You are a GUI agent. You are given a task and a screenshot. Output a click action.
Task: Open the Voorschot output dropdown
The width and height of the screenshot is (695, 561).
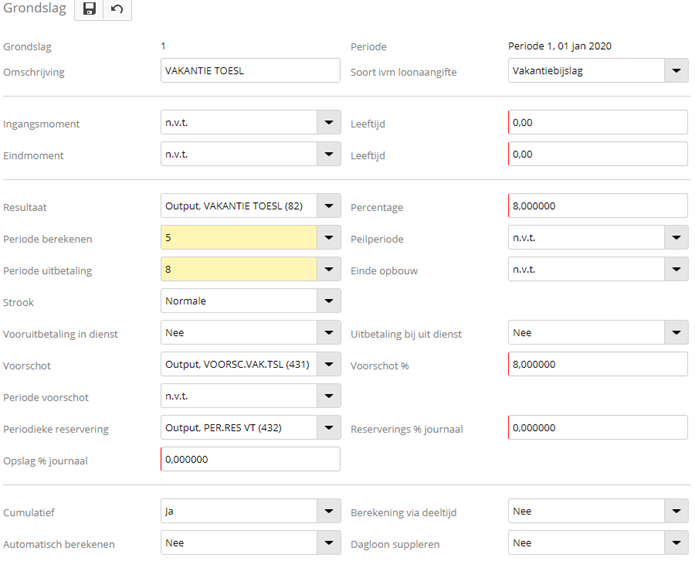[x=329, y=364]
